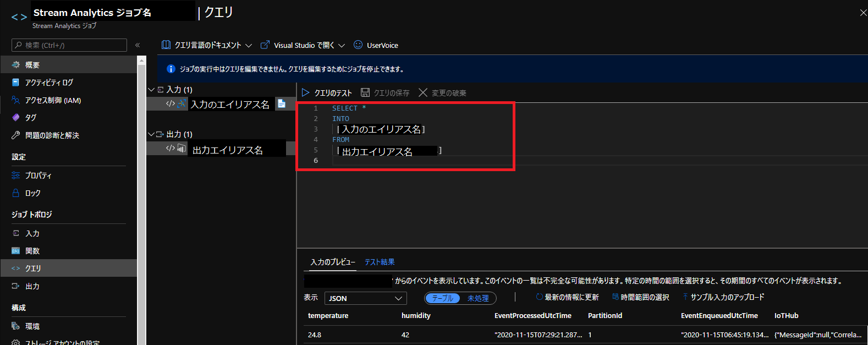Close the query pane with the X
The image size is (868, 345).
(x=863, y=13)
